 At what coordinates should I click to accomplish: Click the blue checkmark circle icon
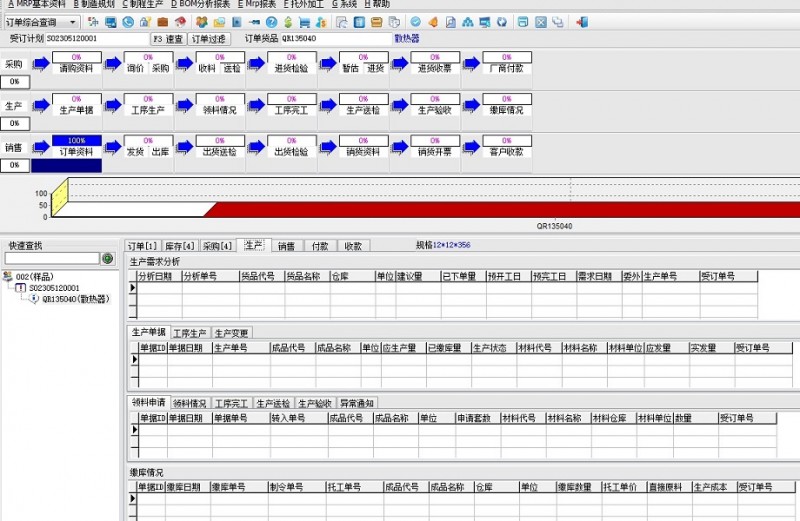click(416, 22)
